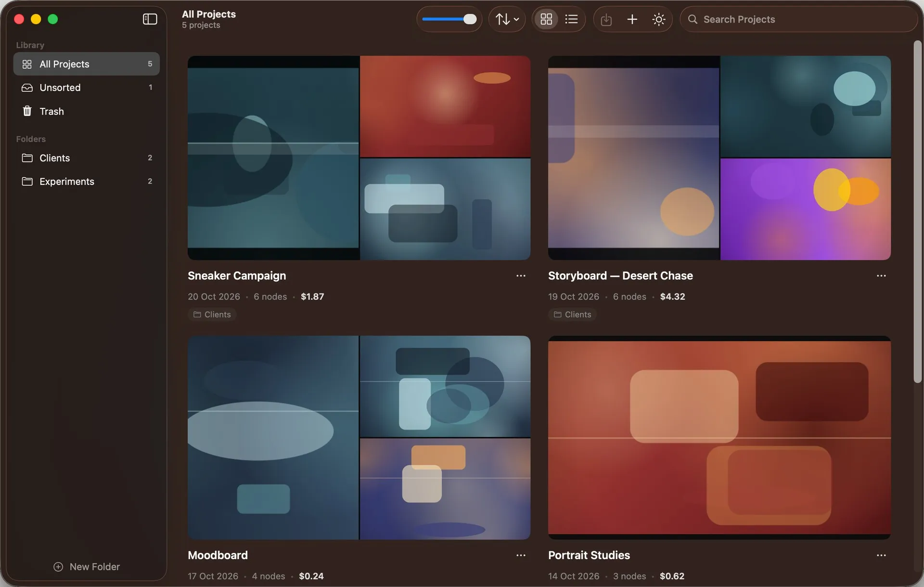Open the Trash
This screenshot has height=587, width=924.
[87, 111]
